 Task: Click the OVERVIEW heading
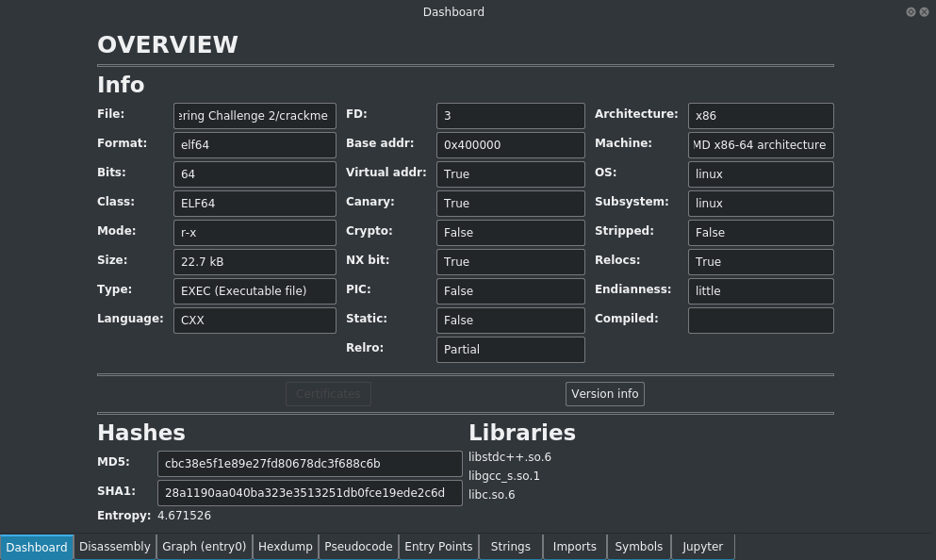(168, 44)
